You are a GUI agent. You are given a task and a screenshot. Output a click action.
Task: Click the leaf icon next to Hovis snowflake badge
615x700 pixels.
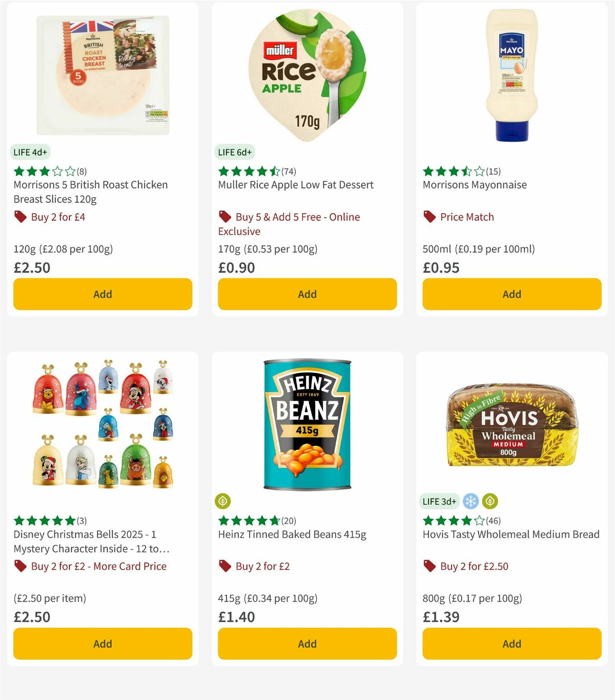(490, 501)
